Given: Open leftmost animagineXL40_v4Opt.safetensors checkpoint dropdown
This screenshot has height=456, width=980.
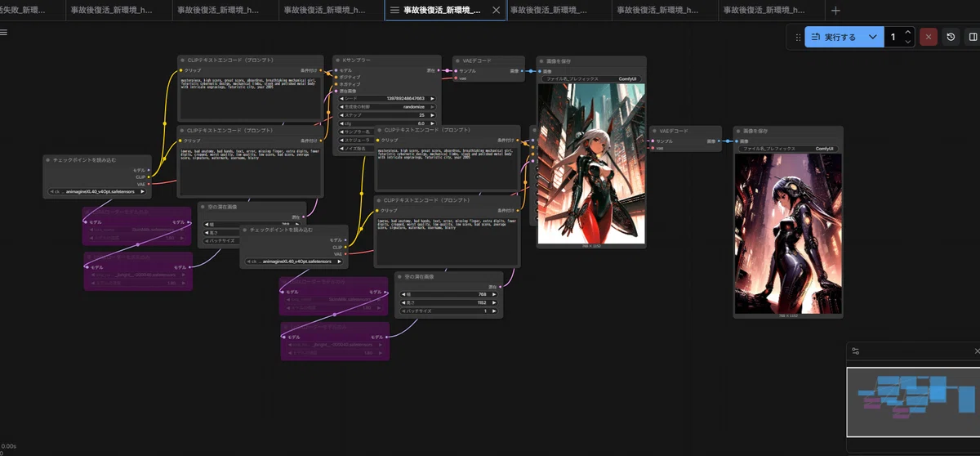Looking at the screenshot, I should click(98, 192).
